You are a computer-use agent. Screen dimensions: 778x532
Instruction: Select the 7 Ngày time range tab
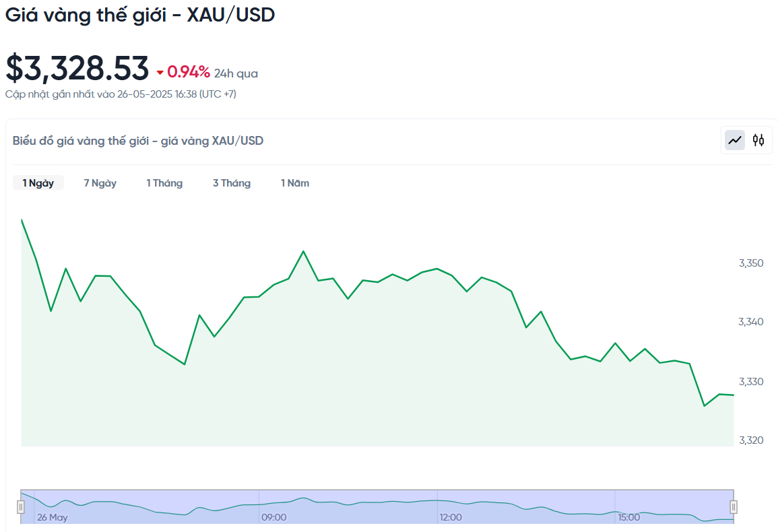(100, 182)
